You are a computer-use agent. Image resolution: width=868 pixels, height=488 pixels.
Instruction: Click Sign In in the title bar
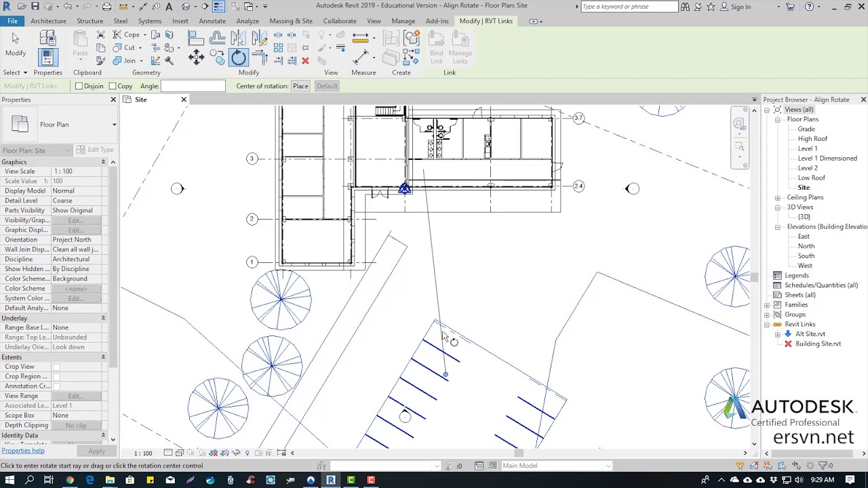(741, 7)
